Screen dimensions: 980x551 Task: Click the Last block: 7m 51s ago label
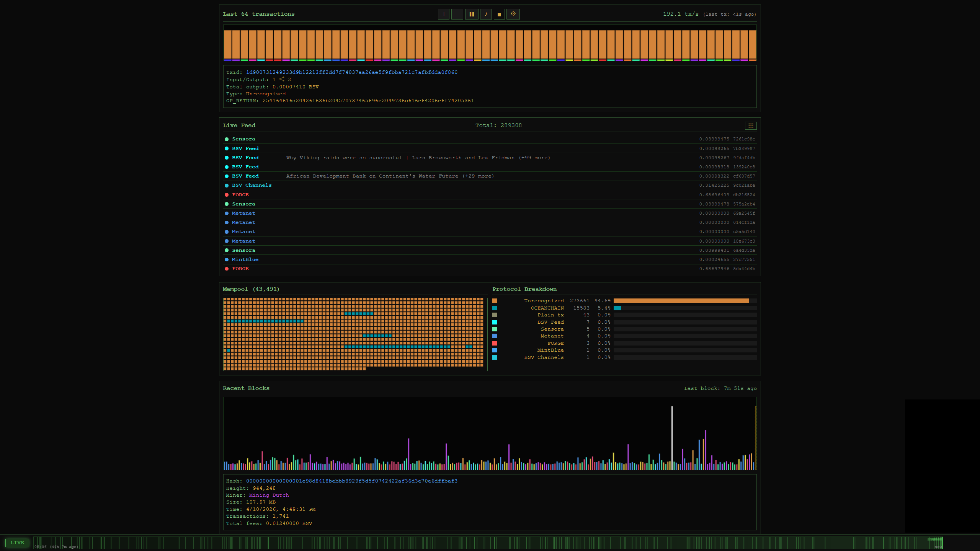720,388
